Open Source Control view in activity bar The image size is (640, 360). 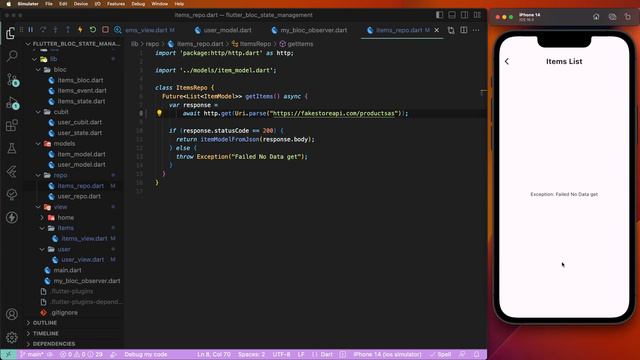tap(12, 80)
